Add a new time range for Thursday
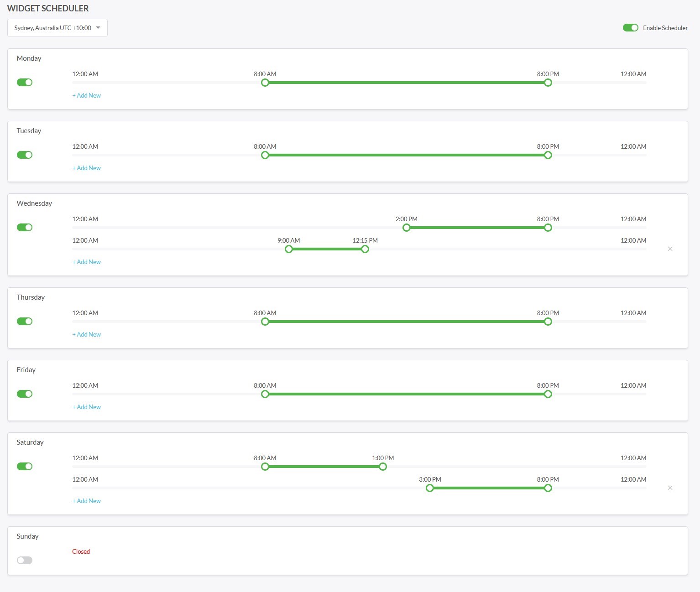Viewport: 700px width, 592px height. tap(87, 335)
